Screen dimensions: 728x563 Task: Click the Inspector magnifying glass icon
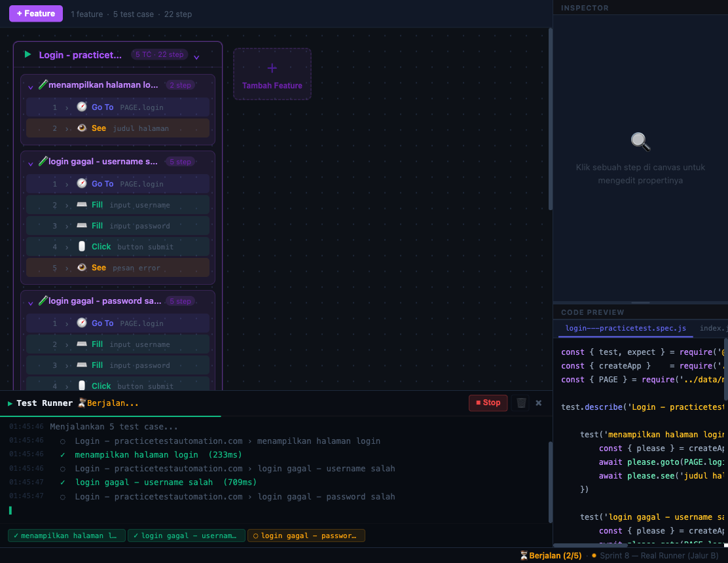point(640,141)
